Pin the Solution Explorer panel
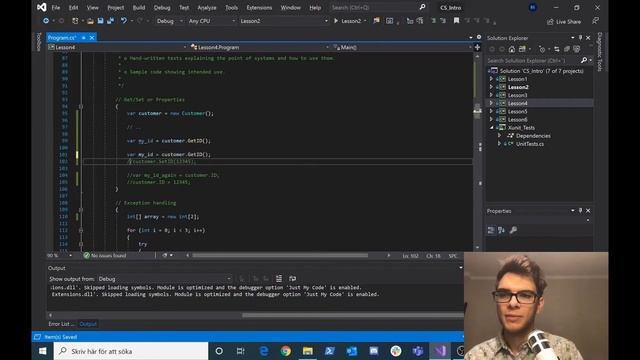Image resolution: width=640 pixels, height=360 pixels. click(x=580, y=38)
